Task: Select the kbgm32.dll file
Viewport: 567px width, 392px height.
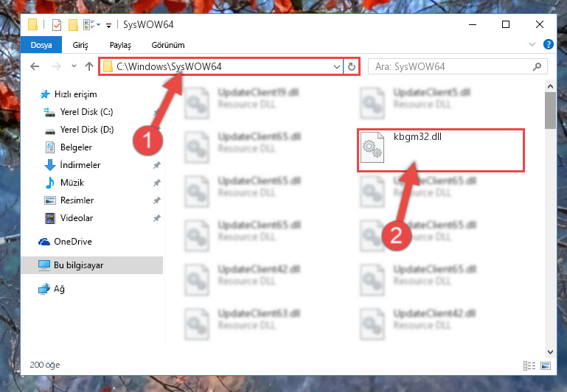Action: 440,150
